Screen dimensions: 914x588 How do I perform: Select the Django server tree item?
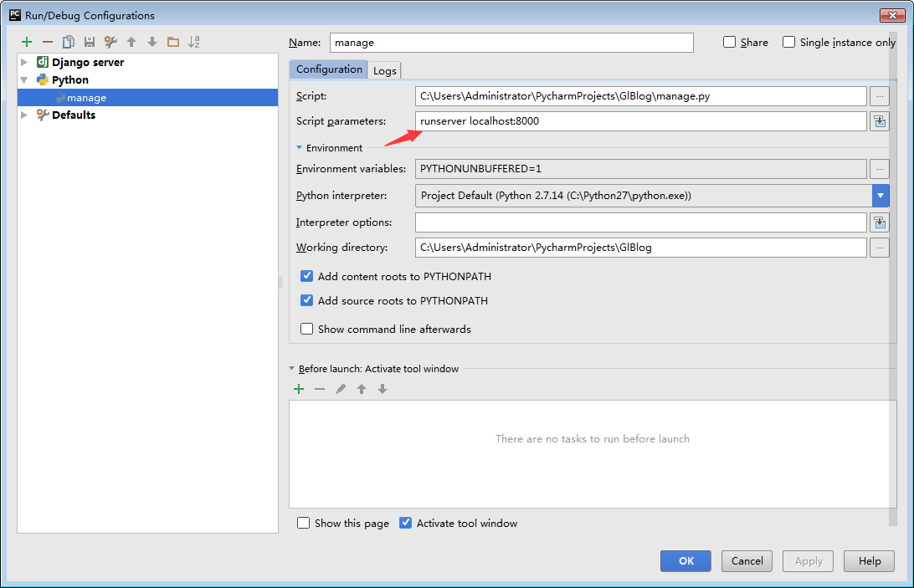pos(87,63)
